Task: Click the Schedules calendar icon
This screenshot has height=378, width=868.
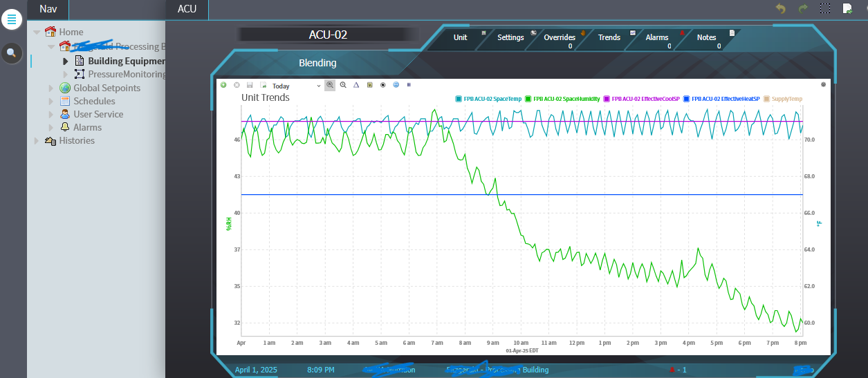Action: click(x=65, y=101)
